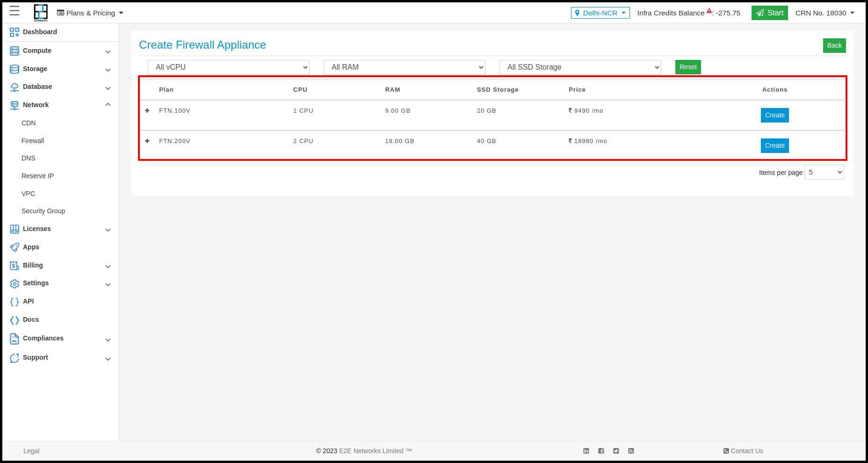868x463 pixels.
Task: Open the VPC submenu item
Action: 28,194
